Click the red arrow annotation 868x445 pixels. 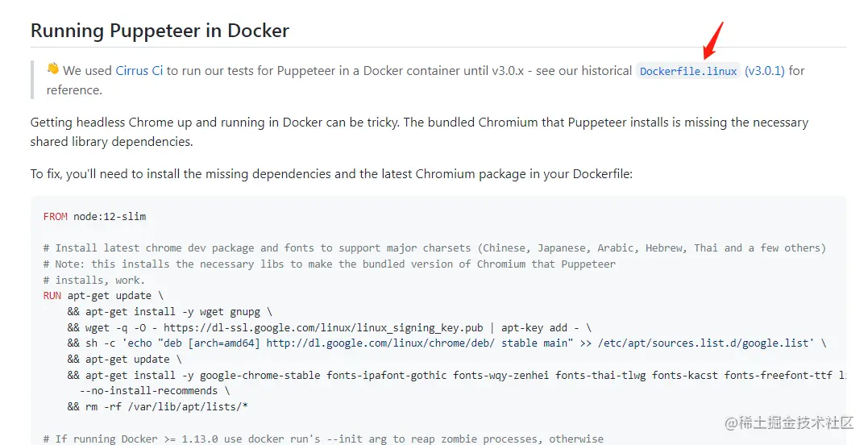pos(713,39)
